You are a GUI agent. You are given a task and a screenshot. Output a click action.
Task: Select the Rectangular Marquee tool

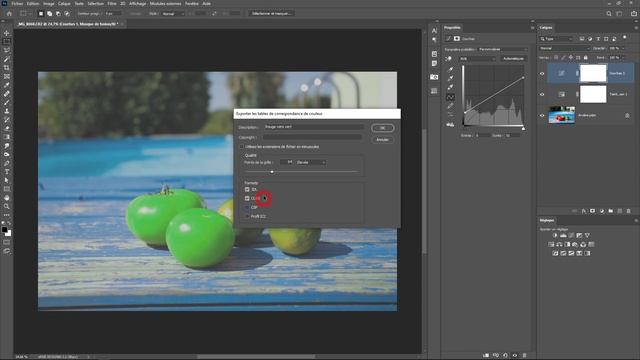pos(7,42)
